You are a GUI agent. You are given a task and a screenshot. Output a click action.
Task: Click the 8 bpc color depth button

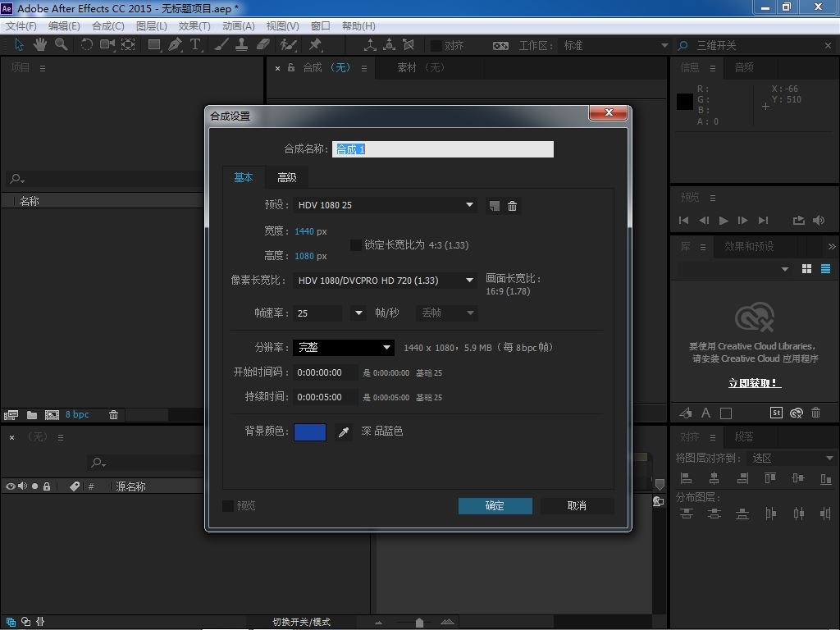(77, 414)
